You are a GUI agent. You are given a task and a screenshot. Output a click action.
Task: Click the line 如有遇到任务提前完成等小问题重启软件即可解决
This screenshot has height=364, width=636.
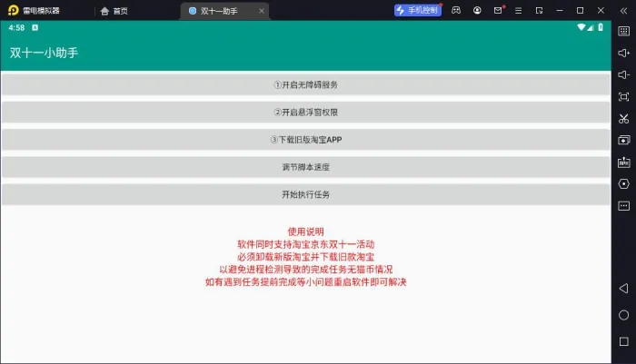[x=305, y=281]
